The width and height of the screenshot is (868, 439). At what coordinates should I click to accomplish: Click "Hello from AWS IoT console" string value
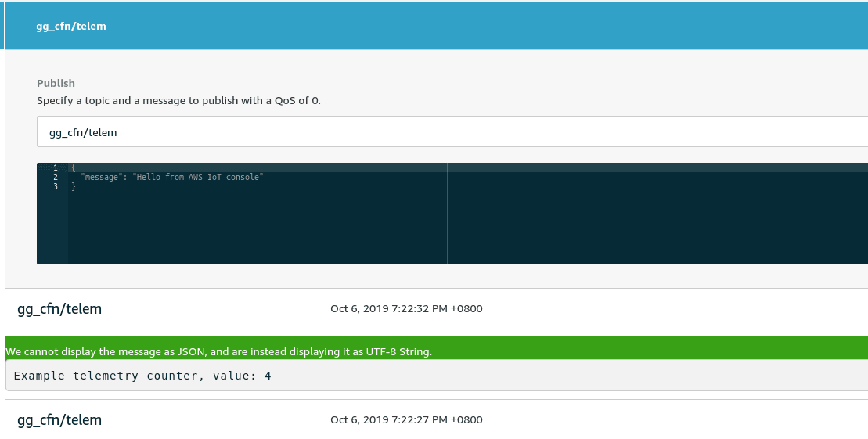198,178
